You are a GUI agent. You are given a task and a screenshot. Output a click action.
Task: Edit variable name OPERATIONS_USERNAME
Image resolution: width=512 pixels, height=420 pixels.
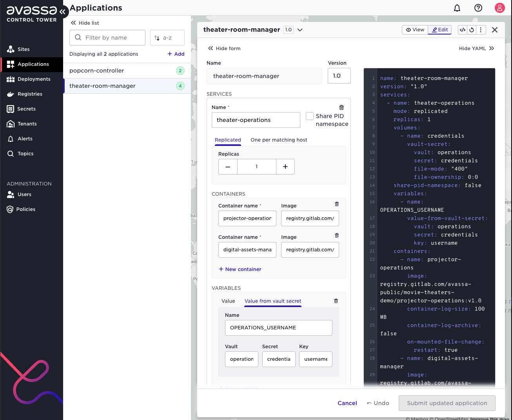coord(279,328)
